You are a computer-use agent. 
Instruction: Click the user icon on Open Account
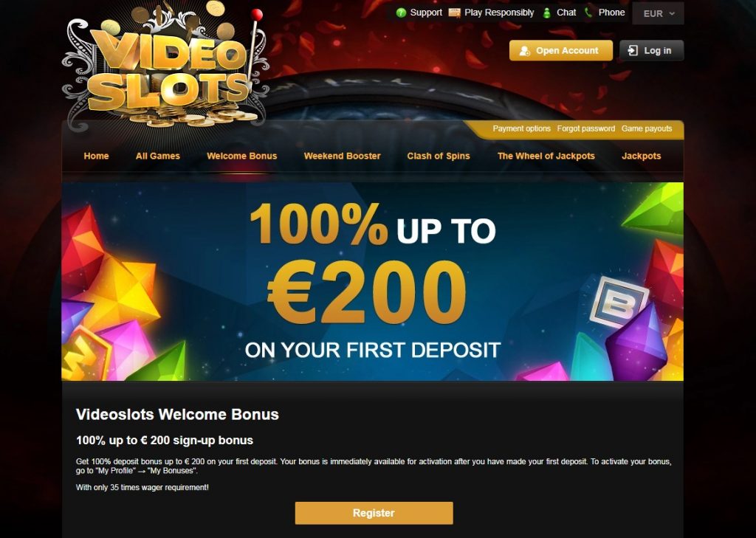click(x=525, y=51)
